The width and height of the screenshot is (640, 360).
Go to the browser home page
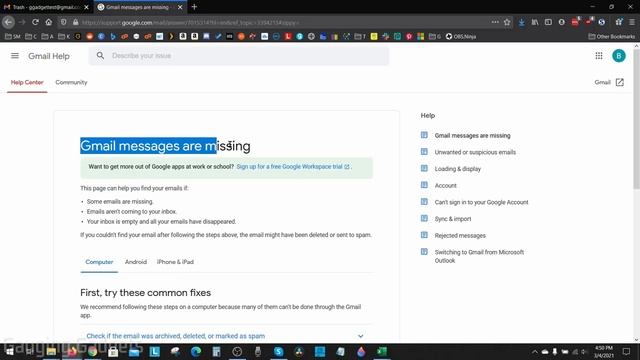point(49,22)
